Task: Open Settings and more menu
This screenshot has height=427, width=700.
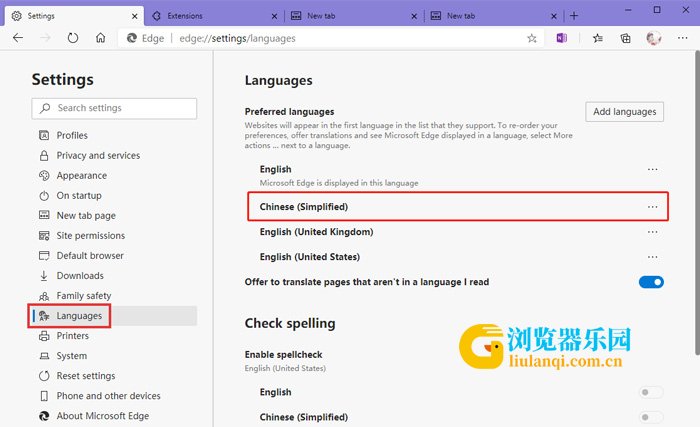Action: [x=683, y=38]
